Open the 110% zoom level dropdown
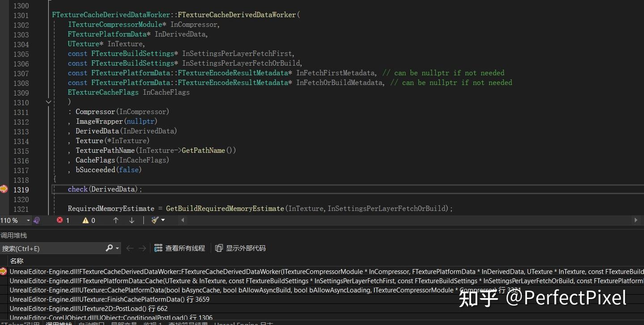This screenshot has height=325, width=644. tap(28, 220)
